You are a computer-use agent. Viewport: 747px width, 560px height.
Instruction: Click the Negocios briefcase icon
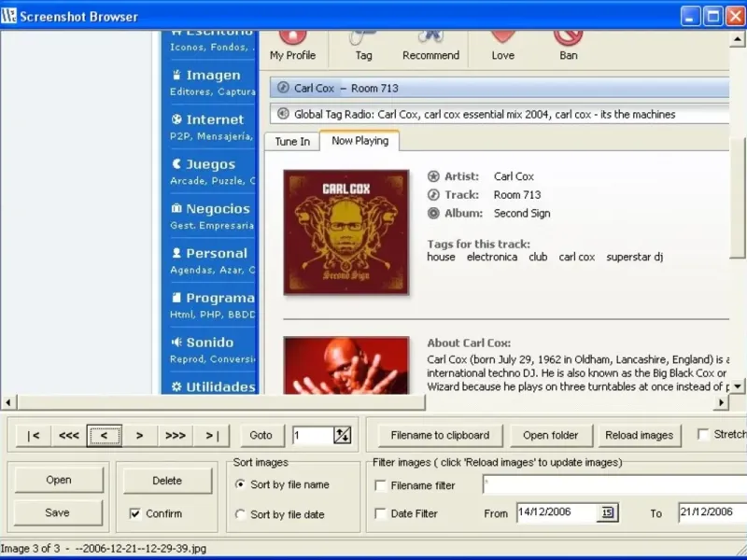tap(176, 208)
